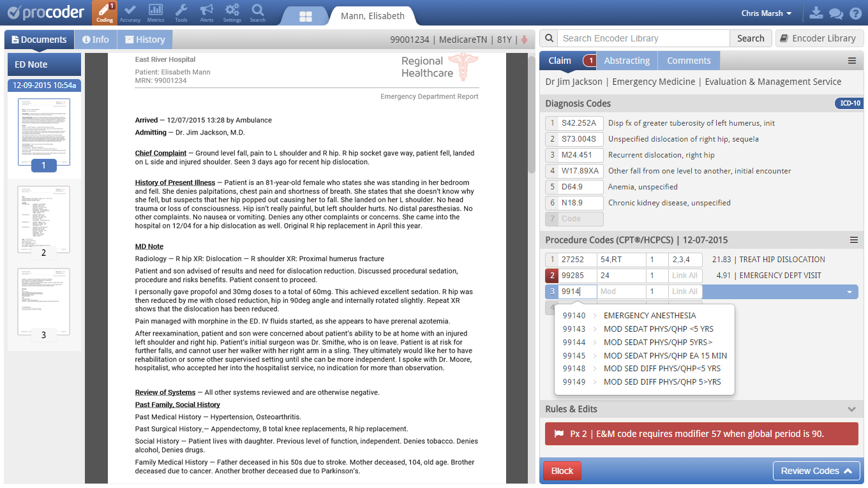Click the Search magnifier in top toolbar

(x=258, y=13)
